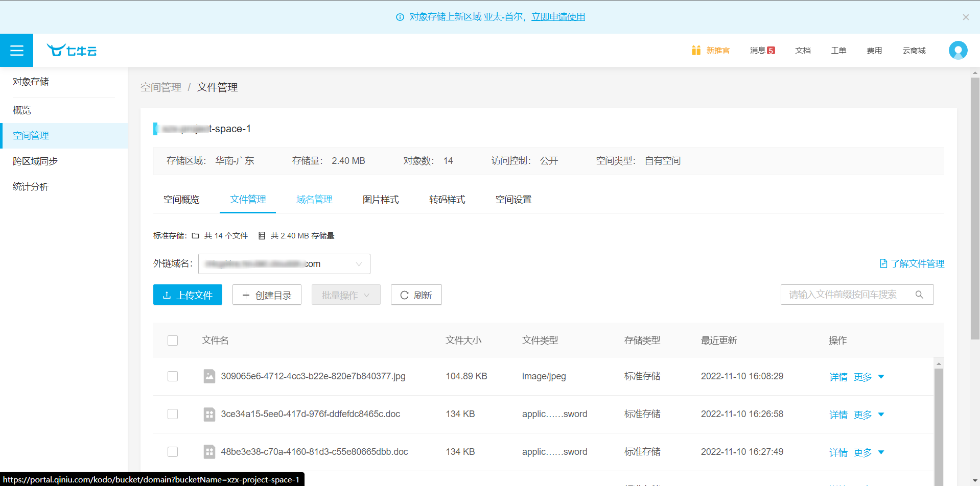This screenshot has width=980, height=486.
Task: Expand 更多 menu for 48be3e38 doc
Action: (x=869, y=452)
